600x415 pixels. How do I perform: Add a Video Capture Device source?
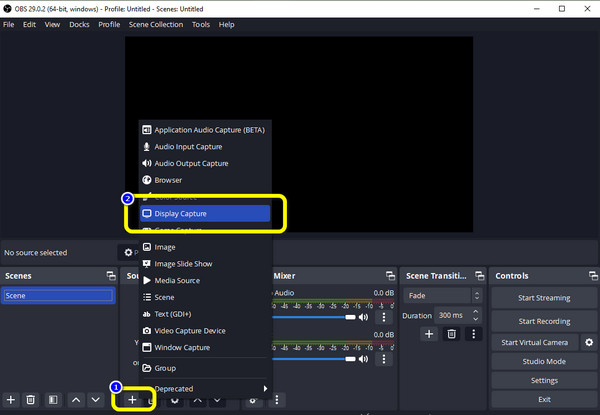coord(205,331)
